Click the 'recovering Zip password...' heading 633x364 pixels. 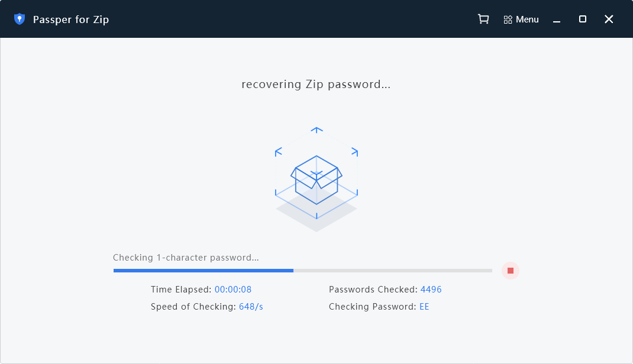316,84
